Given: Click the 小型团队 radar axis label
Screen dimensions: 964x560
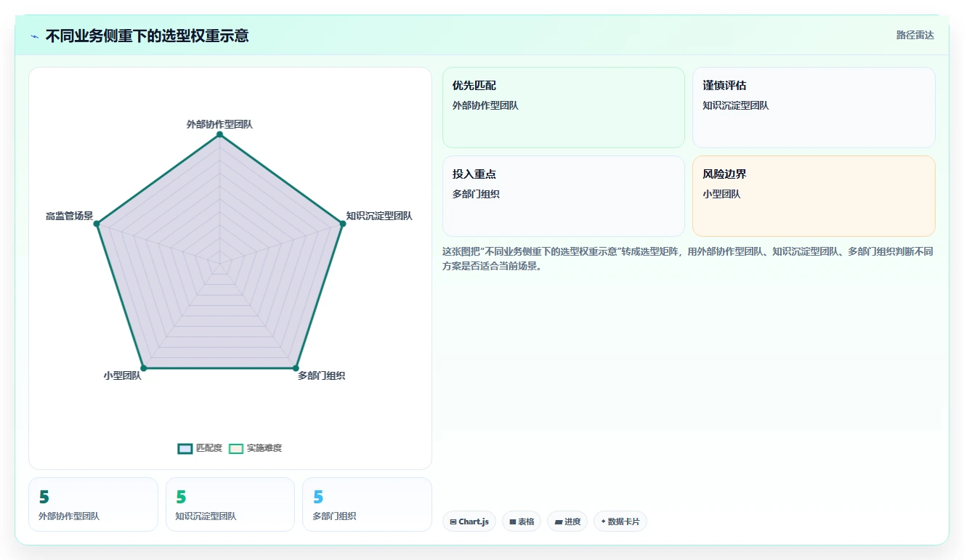Looking at the screenshot, I should pyautogui.click(x=122, y=376).
